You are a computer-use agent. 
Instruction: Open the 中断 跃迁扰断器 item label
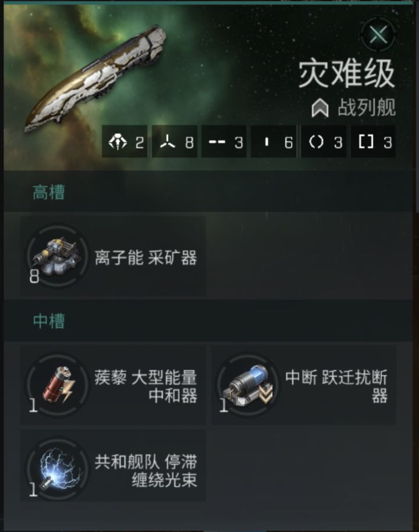pos(336,387)
